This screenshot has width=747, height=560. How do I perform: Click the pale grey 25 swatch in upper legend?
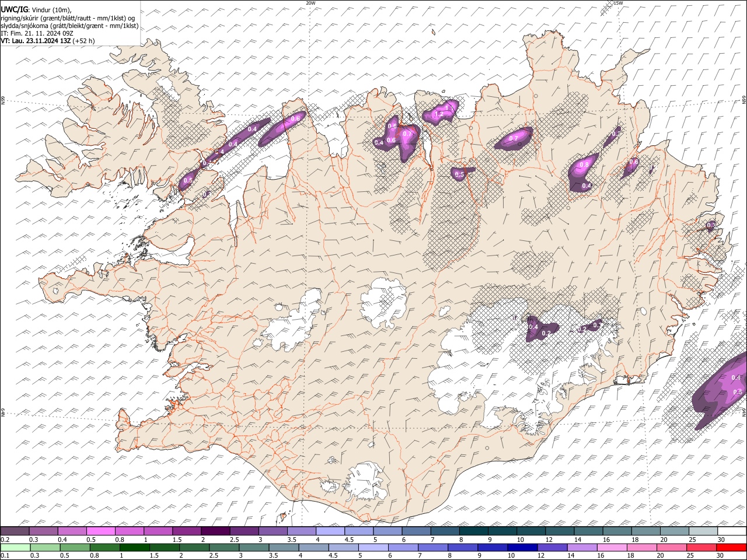click(703, 531)
